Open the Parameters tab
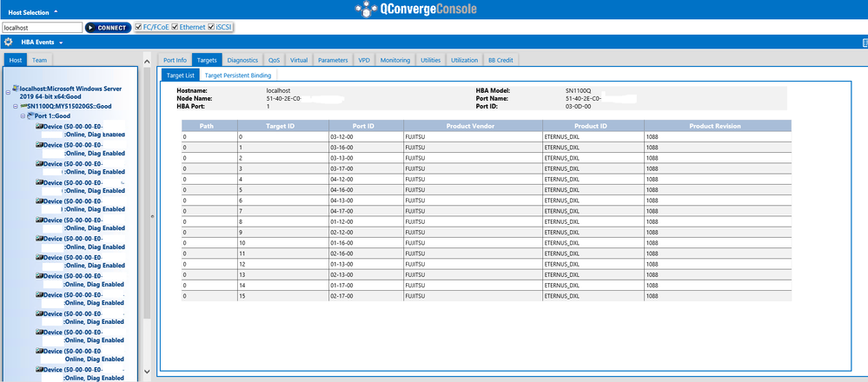The image size is (868, 382). [333, 60]
